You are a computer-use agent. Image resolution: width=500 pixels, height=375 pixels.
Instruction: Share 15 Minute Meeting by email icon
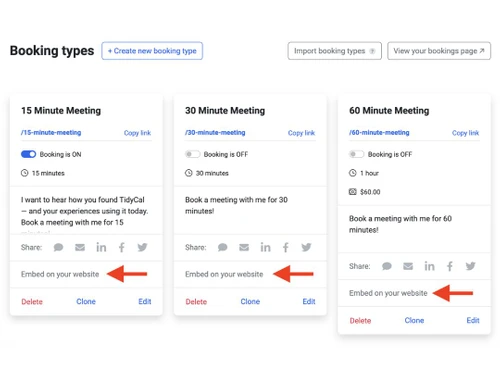click(x=80, y=247)
